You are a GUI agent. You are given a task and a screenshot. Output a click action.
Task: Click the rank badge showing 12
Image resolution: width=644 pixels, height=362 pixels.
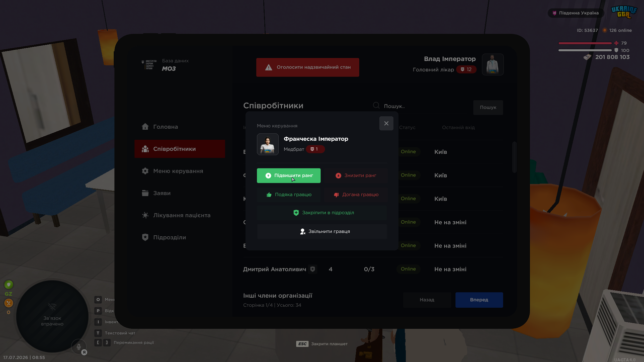[x=466, y=69]
